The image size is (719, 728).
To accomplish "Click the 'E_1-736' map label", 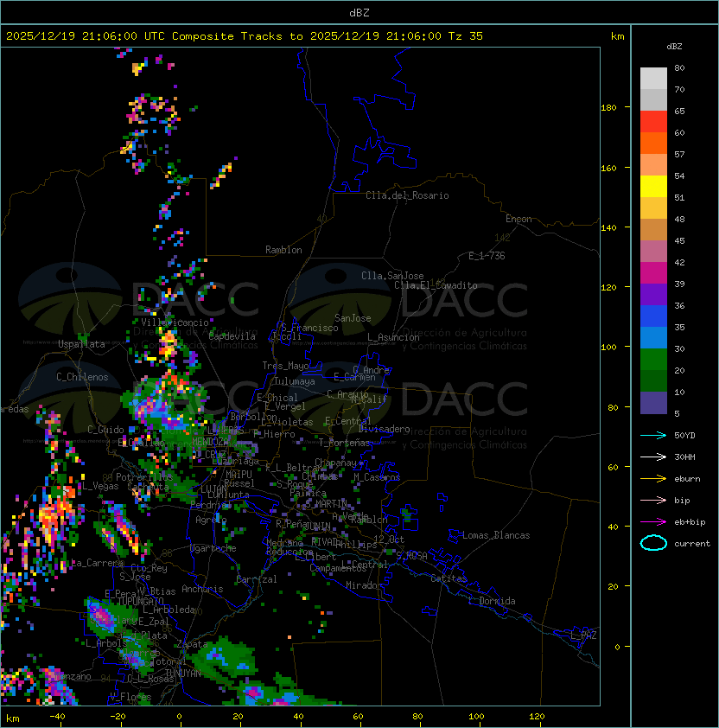I will click(487, 256).
